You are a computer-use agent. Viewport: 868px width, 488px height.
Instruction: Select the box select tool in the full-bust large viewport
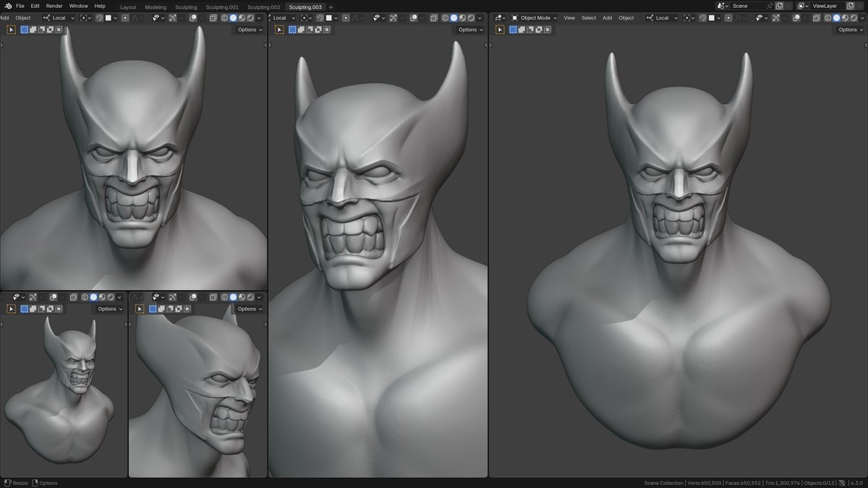(500, 30)
